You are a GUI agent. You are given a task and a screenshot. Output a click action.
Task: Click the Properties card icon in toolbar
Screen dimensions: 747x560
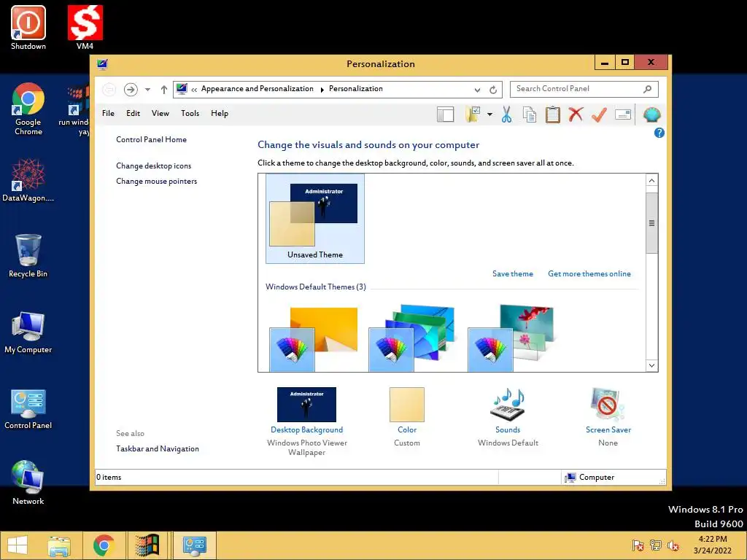pos(623,114)
